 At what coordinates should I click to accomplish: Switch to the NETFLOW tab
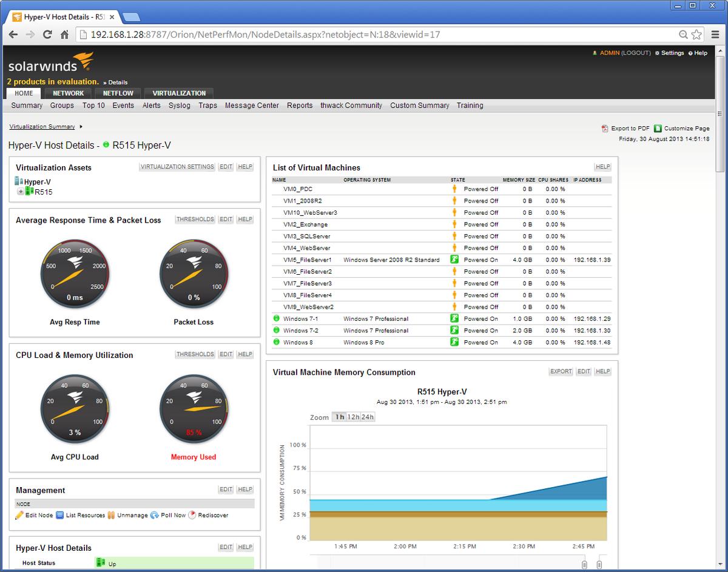coord(117,93)
